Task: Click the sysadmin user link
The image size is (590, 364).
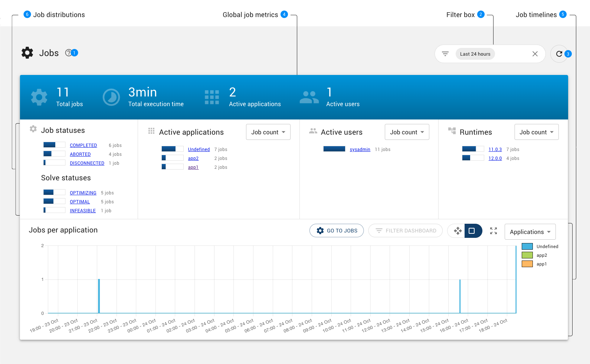Action: tap(360, 150)
